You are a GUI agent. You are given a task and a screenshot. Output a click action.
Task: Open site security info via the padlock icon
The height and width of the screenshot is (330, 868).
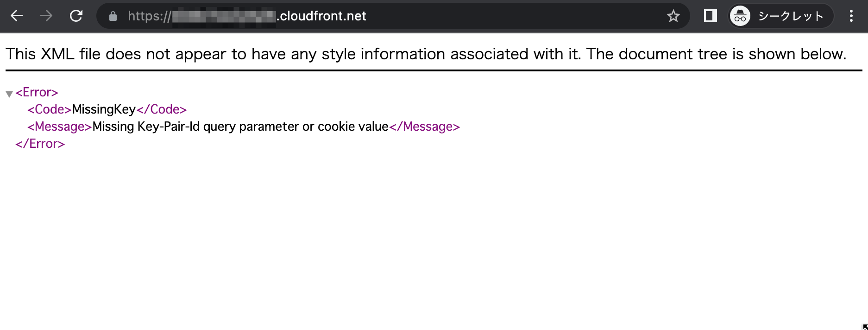(x=113, y=16)
